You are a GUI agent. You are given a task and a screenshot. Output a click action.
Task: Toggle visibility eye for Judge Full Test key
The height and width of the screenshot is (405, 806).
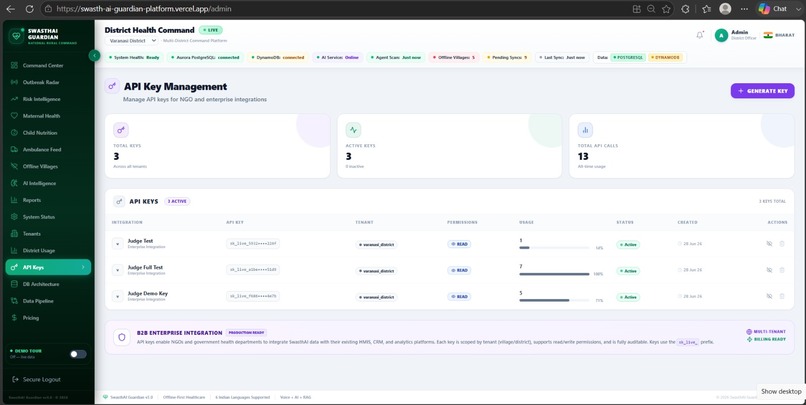[x=769, y=270]
